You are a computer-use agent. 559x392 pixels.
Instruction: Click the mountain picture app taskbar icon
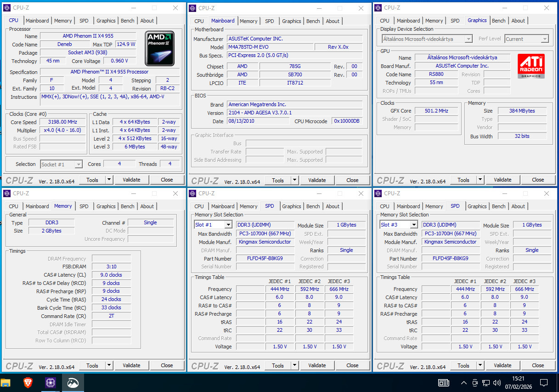click(73, 382)
